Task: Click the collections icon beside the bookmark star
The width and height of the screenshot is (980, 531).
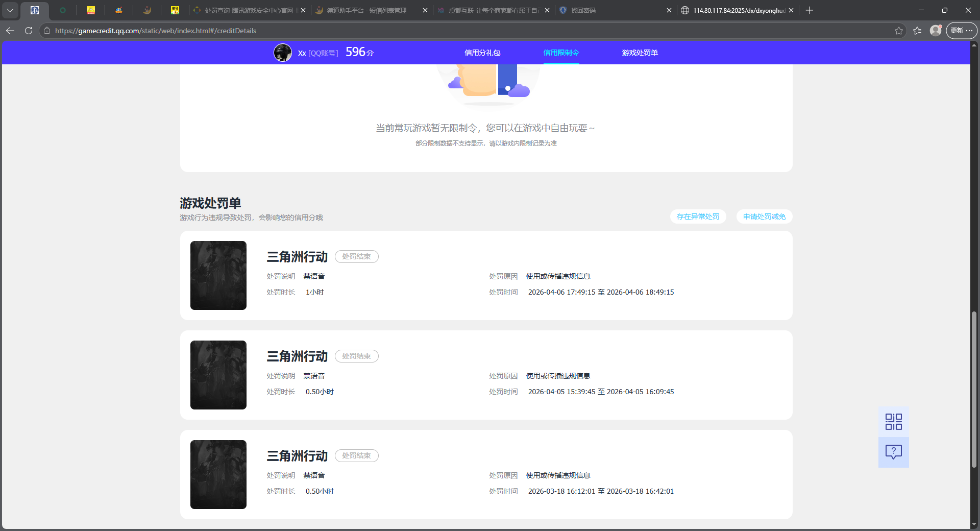Action: click(917, 31)
